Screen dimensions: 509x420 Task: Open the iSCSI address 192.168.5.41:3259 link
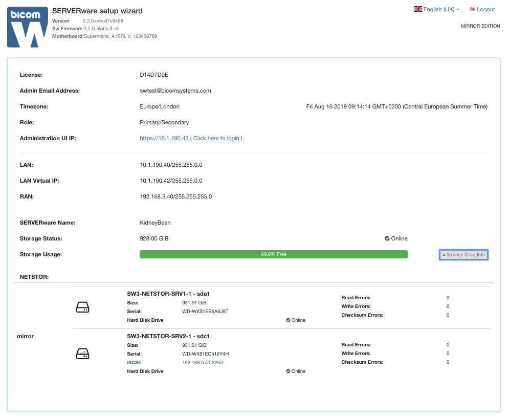coord(202,363)
